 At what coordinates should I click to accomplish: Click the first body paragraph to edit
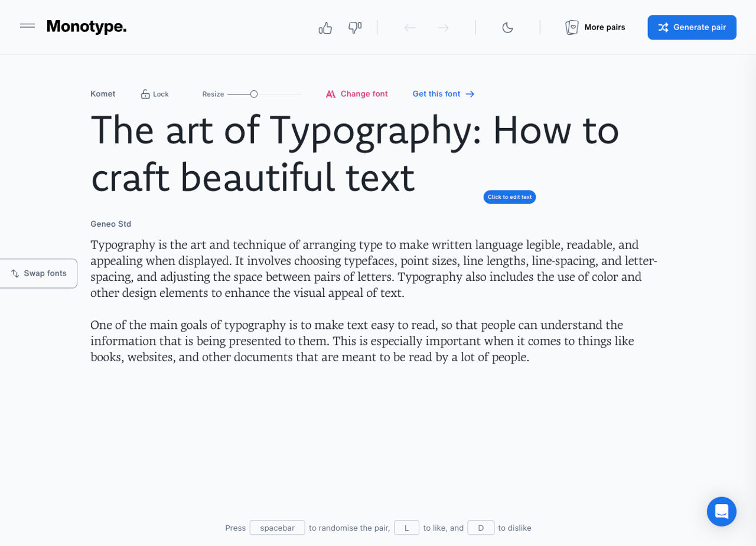click(374, 269)
